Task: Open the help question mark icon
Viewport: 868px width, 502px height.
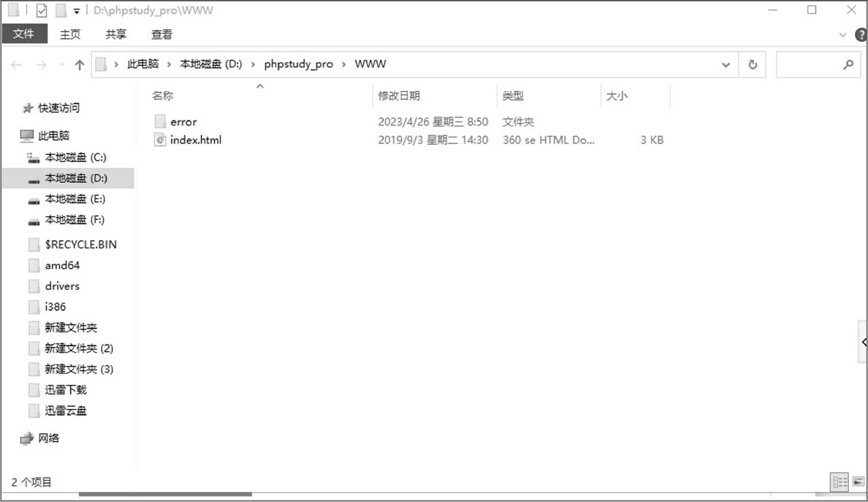Action: (860, 35)
